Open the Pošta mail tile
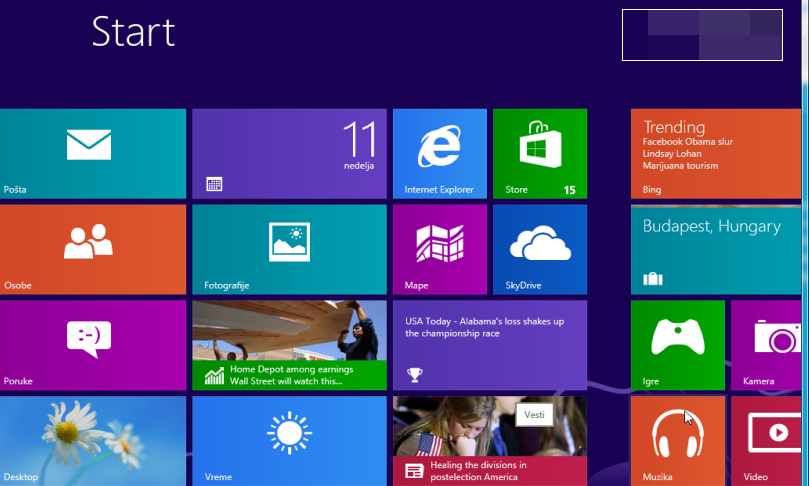Screen dimensions: 809x486 [x=93, y=153]
